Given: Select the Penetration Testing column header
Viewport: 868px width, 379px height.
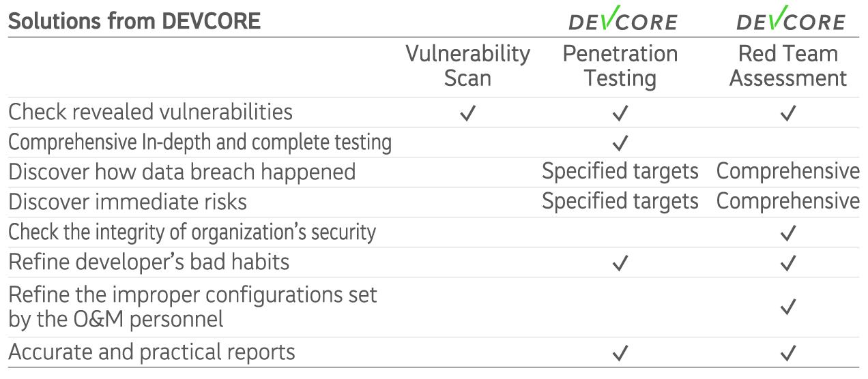Looking at the screenshot, I should tap(620, 65).
